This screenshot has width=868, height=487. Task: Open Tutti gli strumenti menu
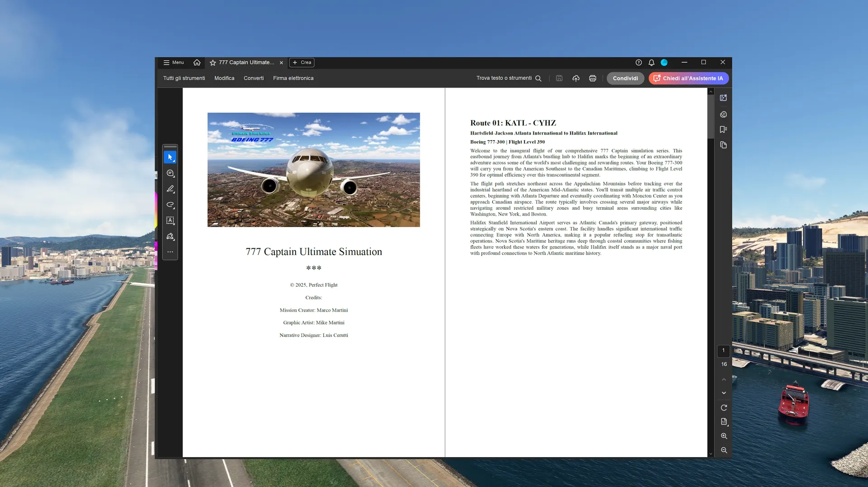184,78
